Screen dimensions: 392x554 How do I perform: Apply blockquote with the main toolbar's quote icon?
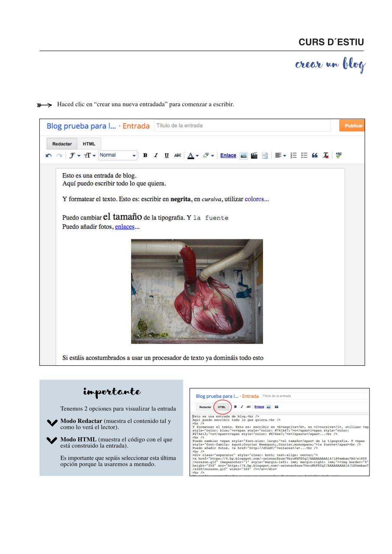(x=315, y=155)
